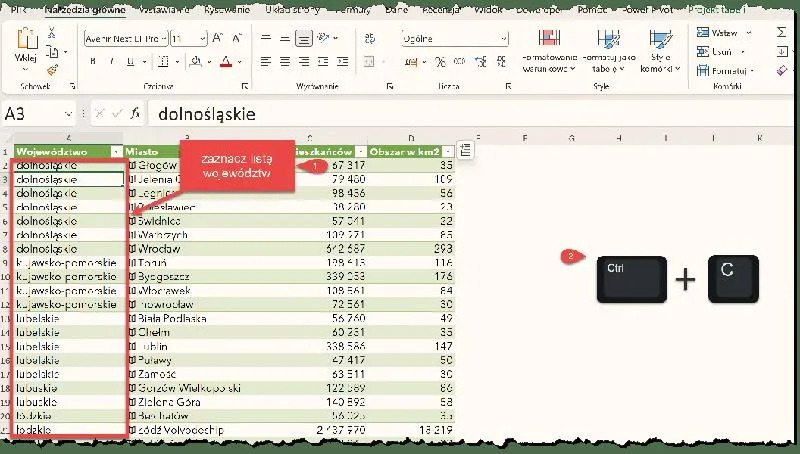Apply percent style to the cell
The image size is (800, 454).
click(x=440, y=62)
